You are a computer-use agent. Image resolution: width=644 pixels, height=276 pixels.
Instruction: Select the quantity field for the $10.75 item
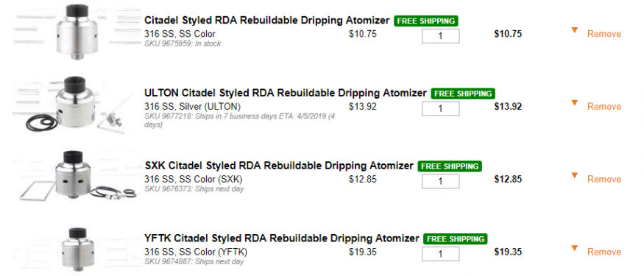[440, 36]
